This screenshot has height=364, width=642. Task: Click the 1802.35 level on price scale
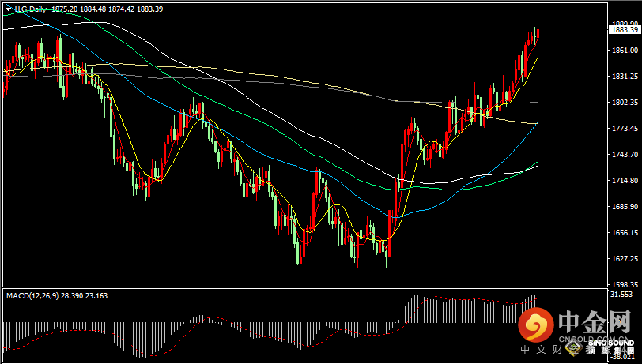(623, 102)
